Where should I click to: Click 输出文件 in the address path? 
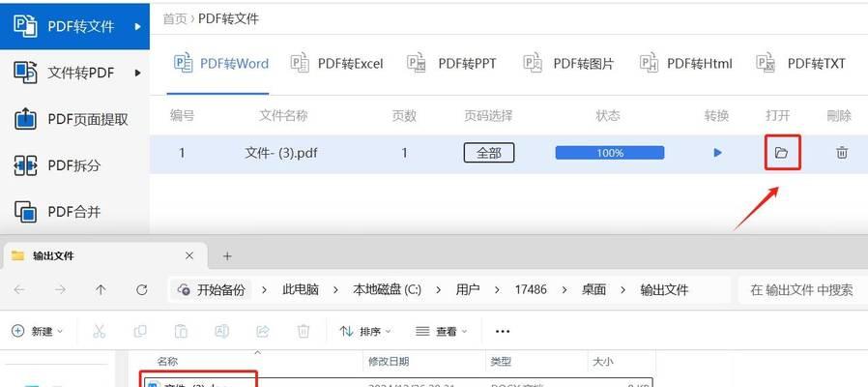point(664,289)
